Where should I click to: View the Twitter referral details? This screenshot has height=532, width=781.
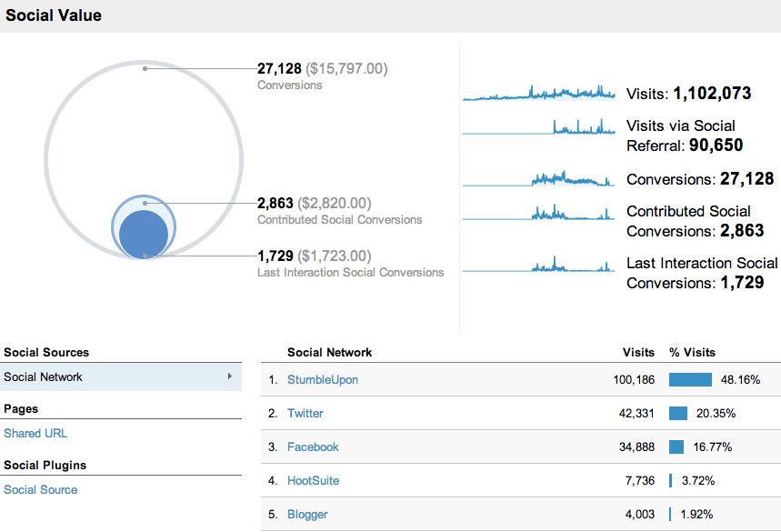point(305,413)
